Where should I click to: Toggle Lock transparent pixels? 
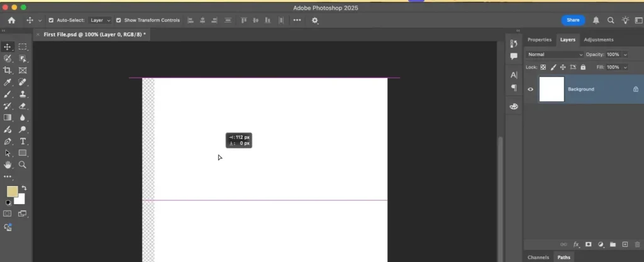point(543,67)
